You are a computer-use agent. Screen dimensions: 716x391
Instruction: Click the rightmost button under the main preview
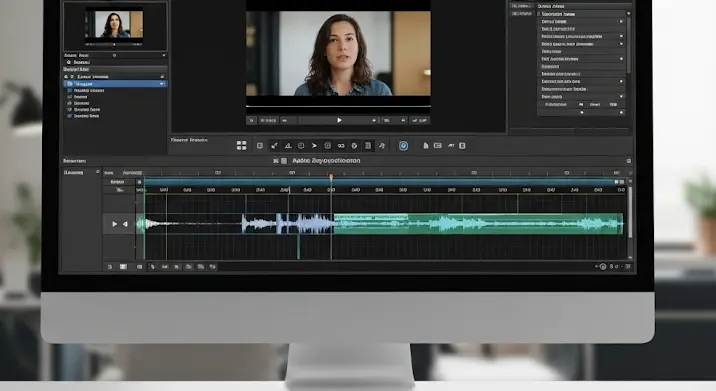click(419, 121)
